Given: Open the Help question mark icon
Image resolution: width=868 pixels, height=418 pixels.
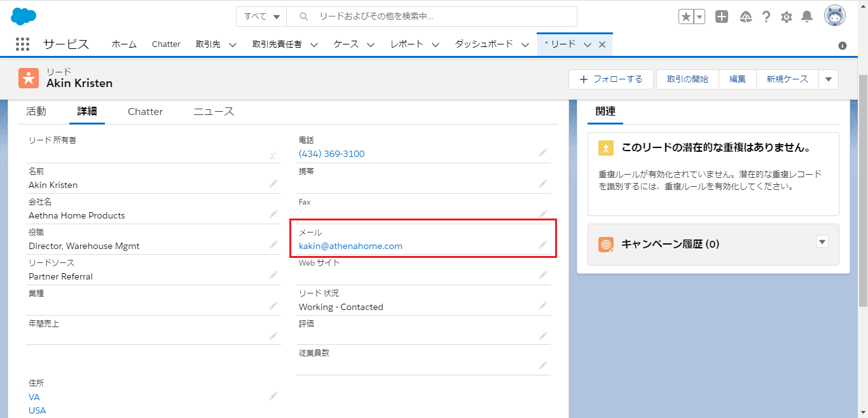Looking at the screenshot, I should [x=767, y=17].
